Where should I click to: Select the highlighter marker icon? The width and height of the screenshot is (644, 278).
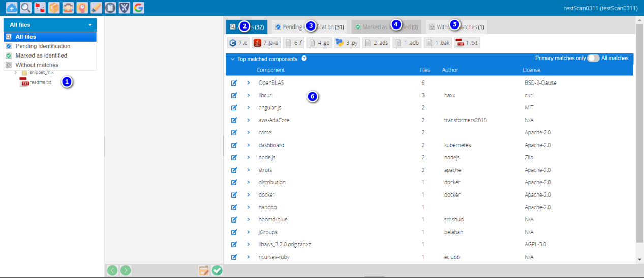click(96, 8)
